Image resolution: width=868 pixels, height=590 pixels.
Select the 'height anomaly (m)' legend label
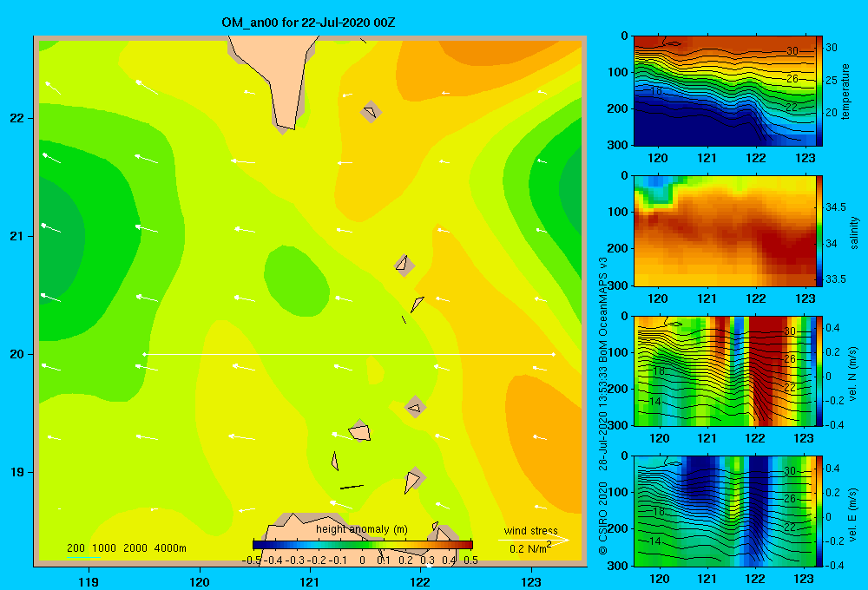tap(362, 529)
